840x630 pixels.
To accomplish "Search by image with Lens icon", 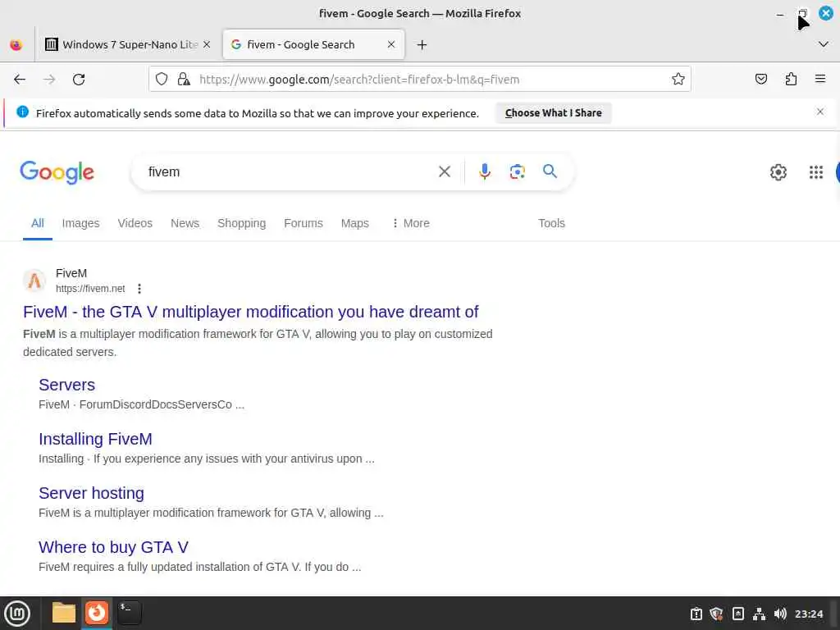I will pos(517,171).
